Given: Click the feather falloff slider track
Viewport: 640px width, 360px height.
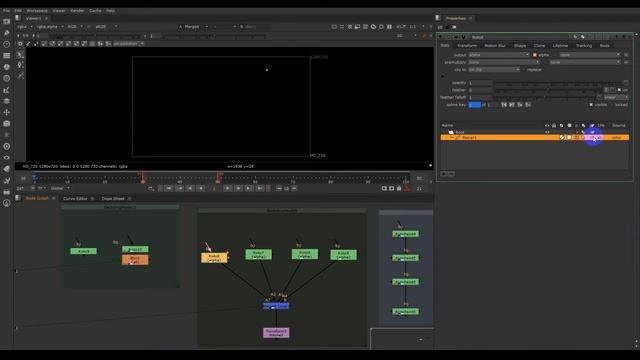Looking at the screenshot, I should point(545,98).
